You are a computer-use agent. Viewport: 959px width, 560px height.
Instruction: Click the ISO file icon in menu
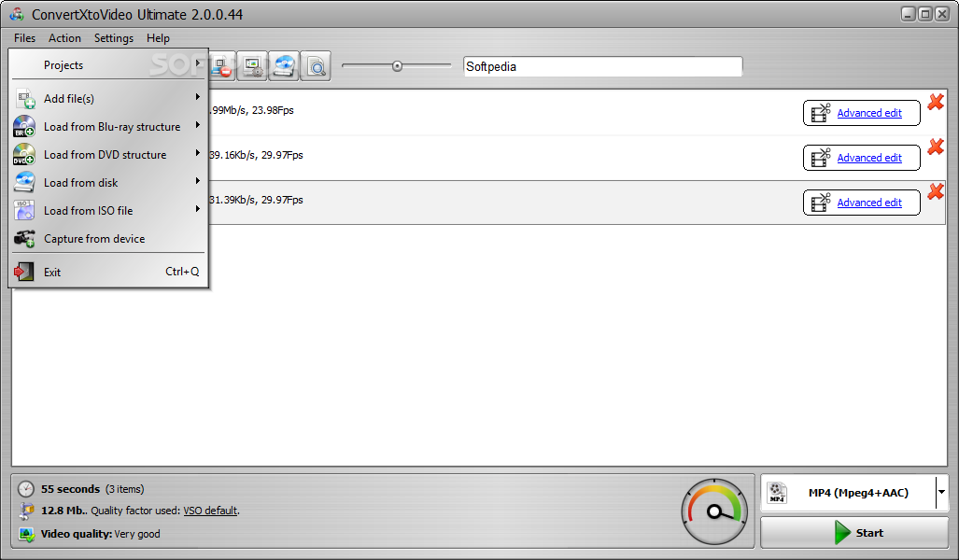point(24,210)
